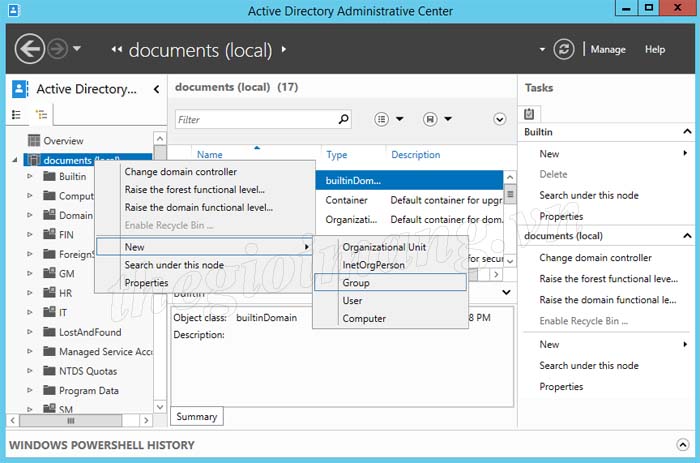The width and height of the screenshot is (700, 463).
Task: Collapse the Builtin tasks section
Action: (x=687, y=132)
